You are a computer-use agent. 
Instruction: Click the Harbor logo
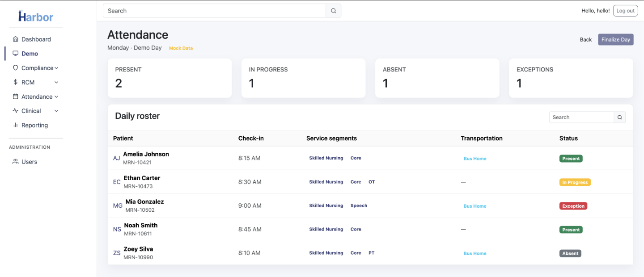tap(35, 16)
